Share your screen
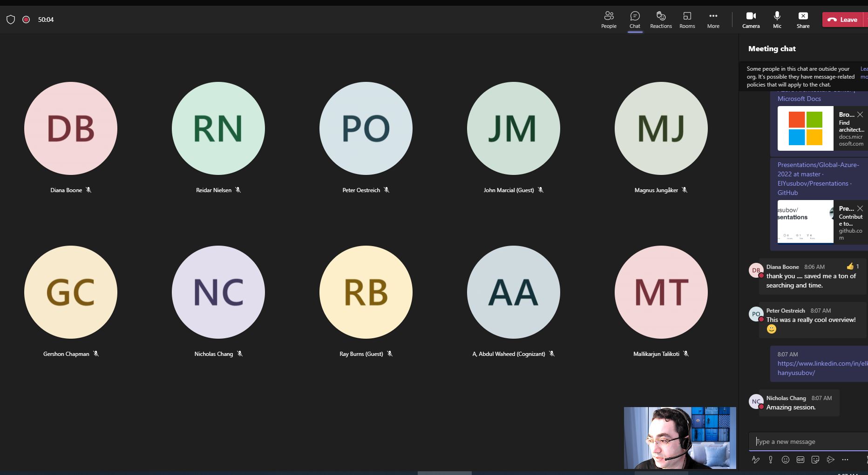 pos(803,20)
